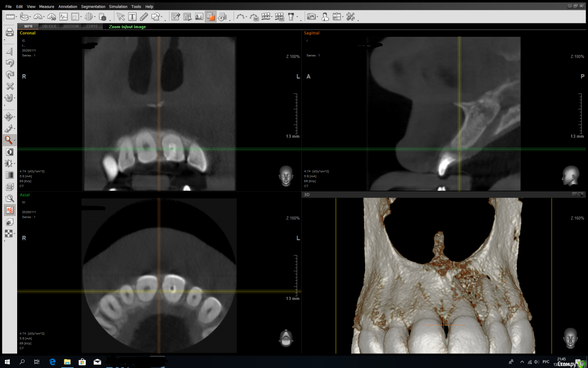The image size is (588, 368).
Task: Toggle the invert image tool in sidebar
Action: (9, 152)
